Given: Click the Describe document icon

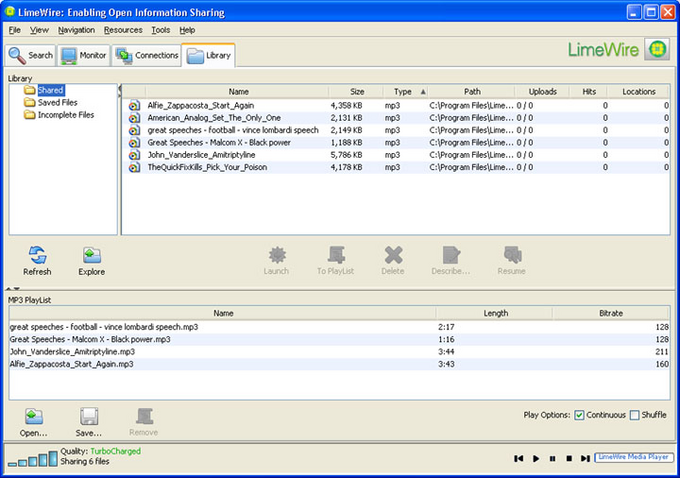Looking at the screenshot, I should coord(451,255).
